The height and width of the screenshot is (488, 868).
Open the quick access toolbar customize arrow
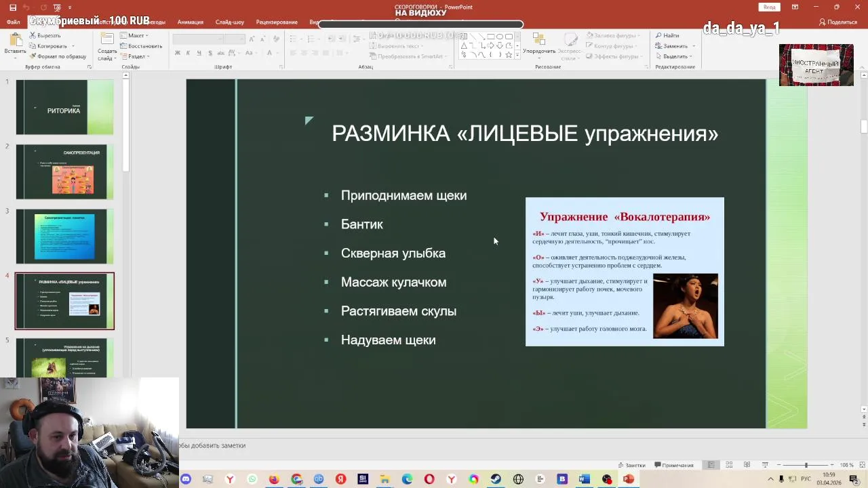[x=69, y=7]
